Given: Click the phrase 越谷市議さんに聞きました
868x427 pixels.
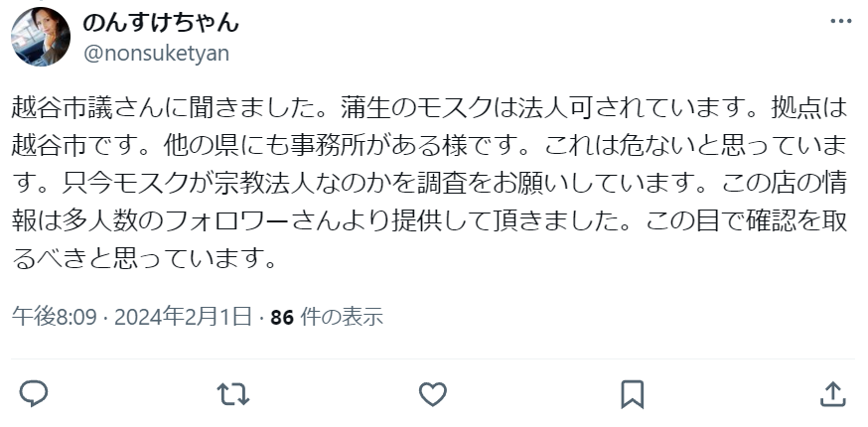Looking at the screenshot, I should pyautogui.click(x=163, y=108).
